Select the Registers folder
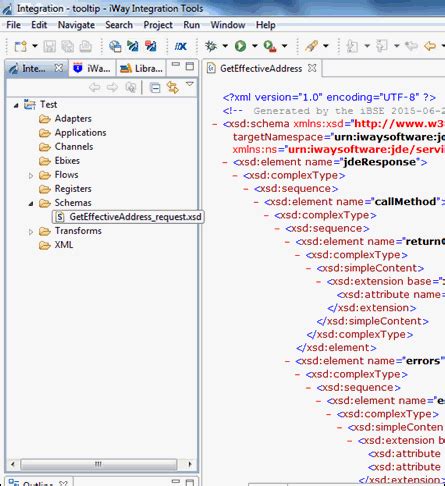This screenshot has height=486, width=445. (x=65, y=189)
